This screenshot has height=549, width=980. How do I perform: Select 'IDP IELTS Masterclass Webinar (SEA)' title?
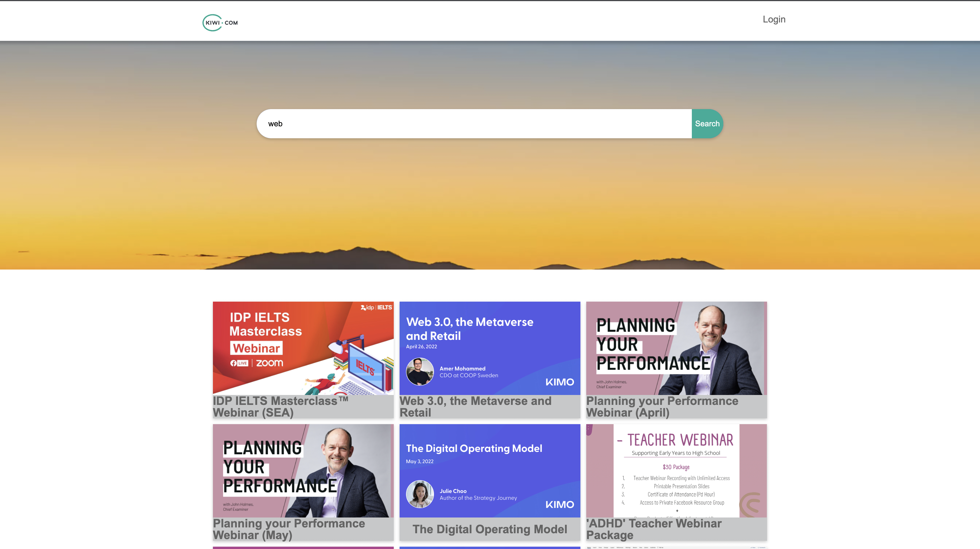coord(281,407)
